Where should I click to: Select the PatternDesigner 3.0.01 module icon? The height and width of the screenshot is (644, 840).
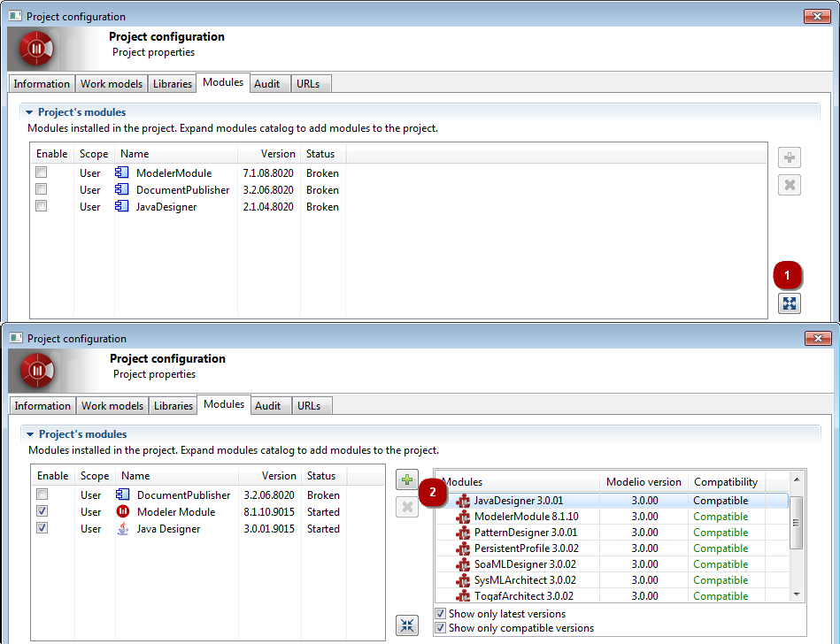click(463, 533)
